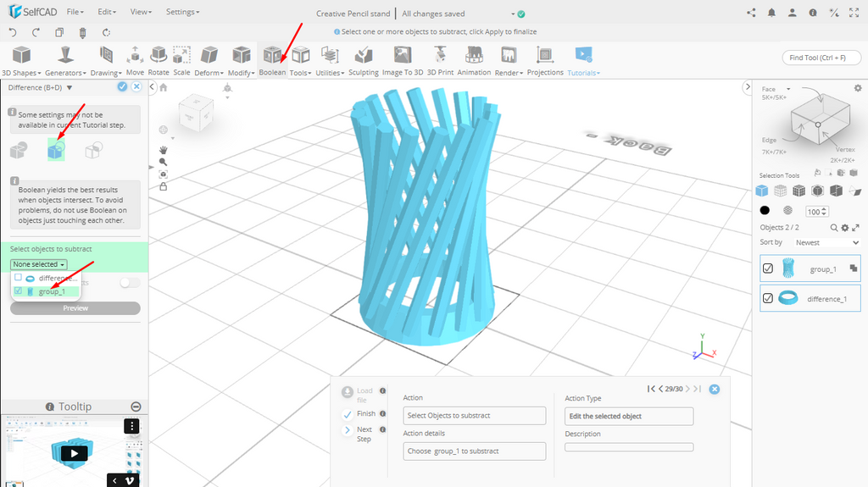This screenshot has width=868, height=487.
Task: Click the Copy objects icon
Action: point(59,32)
